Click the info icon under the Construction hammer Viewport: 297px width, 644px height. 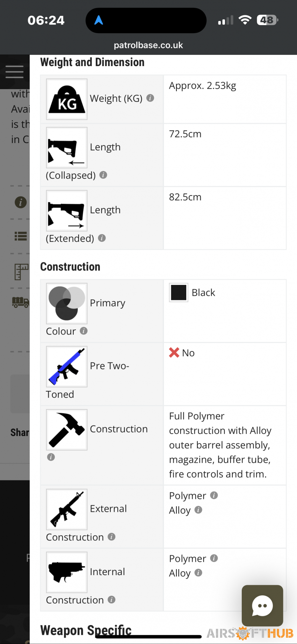coord(51,457)
